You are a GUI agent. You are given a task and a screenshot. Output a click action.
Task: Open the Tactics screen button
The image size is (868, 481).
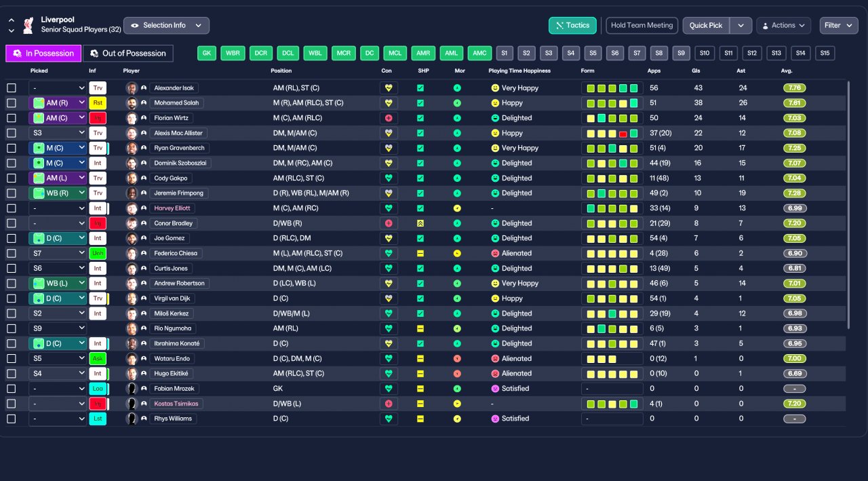pyautogui.click(x=572, y=26)
